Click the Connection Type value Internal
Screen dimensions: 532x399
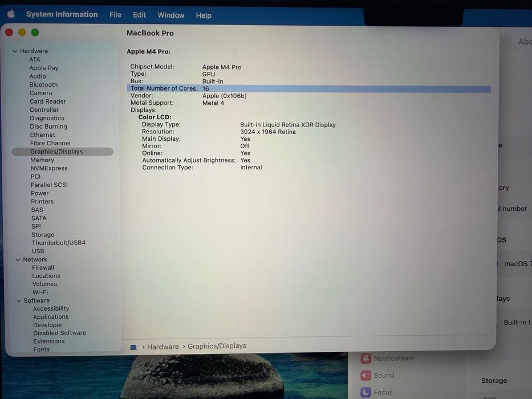[251, 167]
